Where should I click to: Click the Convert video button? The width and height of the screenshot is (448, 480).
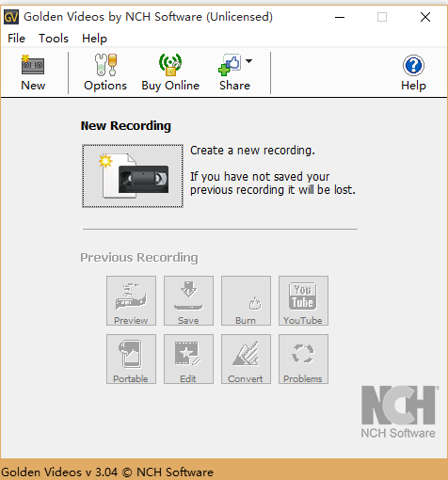[246, 359]
